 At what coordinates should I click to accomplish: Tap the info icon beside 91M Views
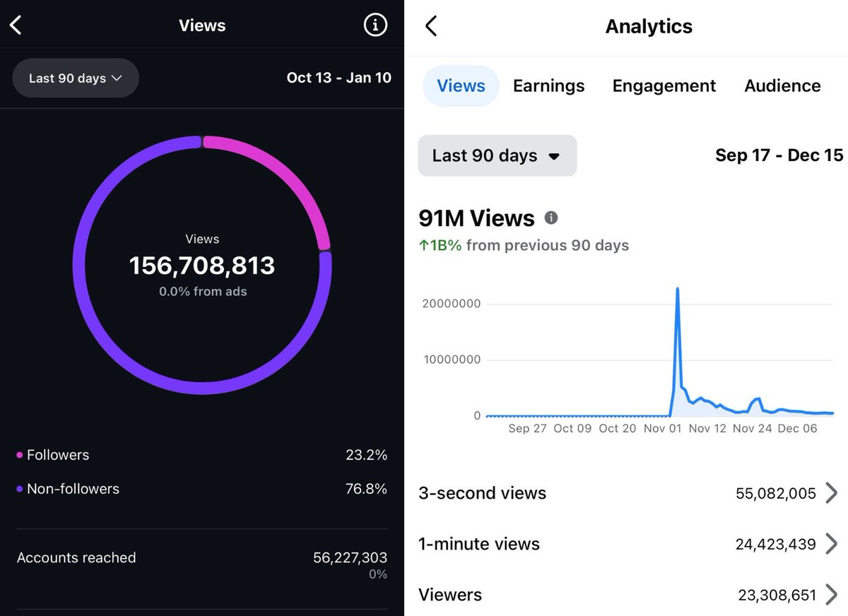point(551,218)
